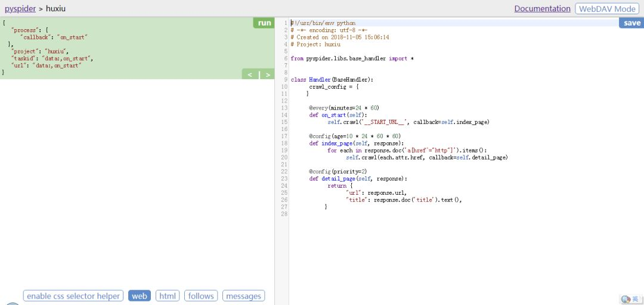Click the encoding utf-8 comment line
644x305 pixels.
pyautogui.click(x=329, y=30)
